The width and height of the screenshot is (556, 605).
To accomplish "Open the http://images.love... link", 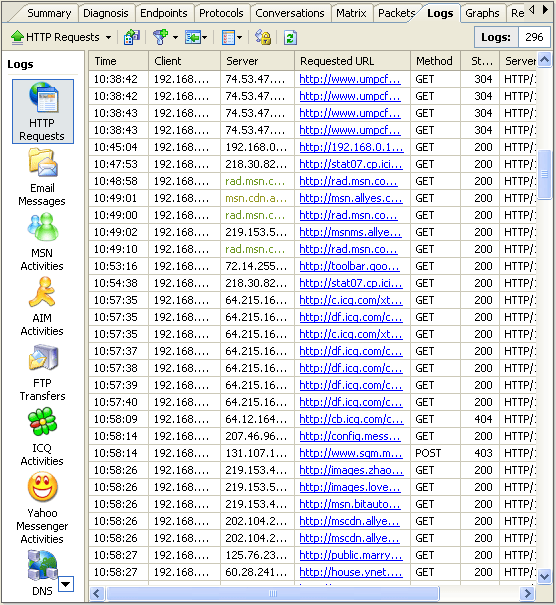I will point(350,487).
